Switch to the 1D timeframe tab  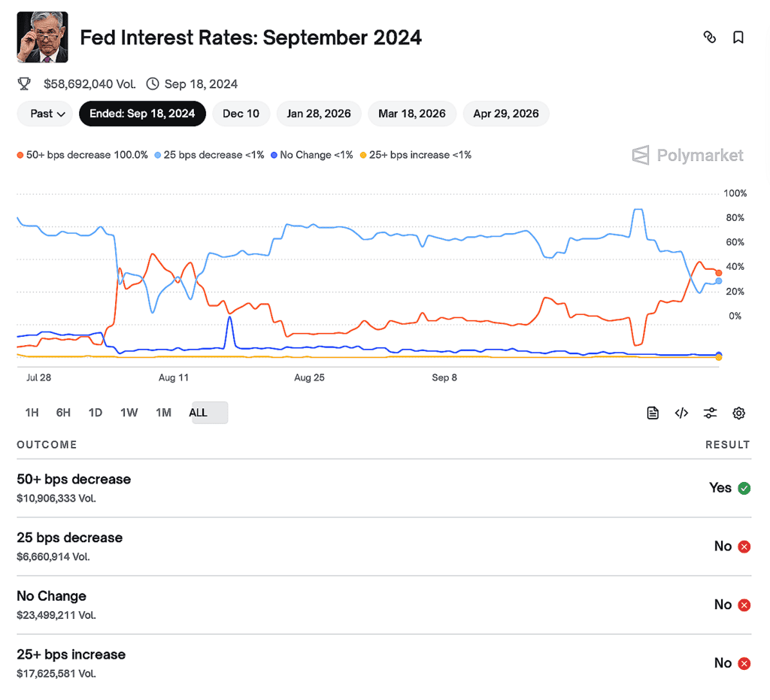(x=95, y=412)
